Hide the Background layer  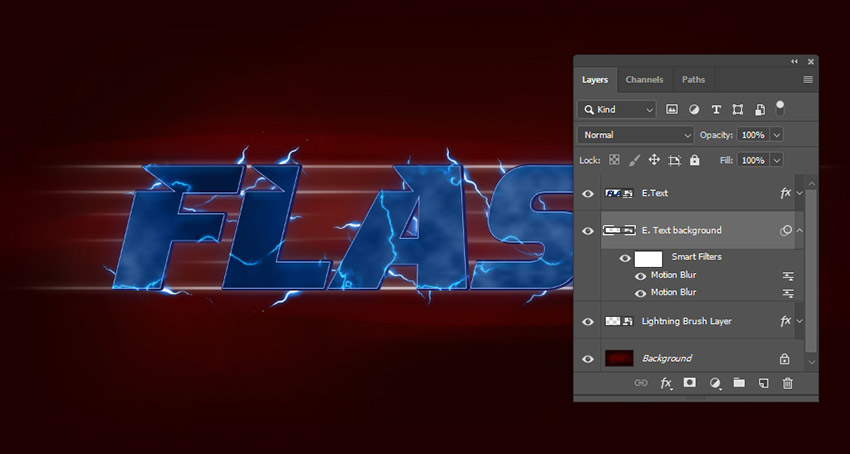pyautogui.click(x=588, y=358)
